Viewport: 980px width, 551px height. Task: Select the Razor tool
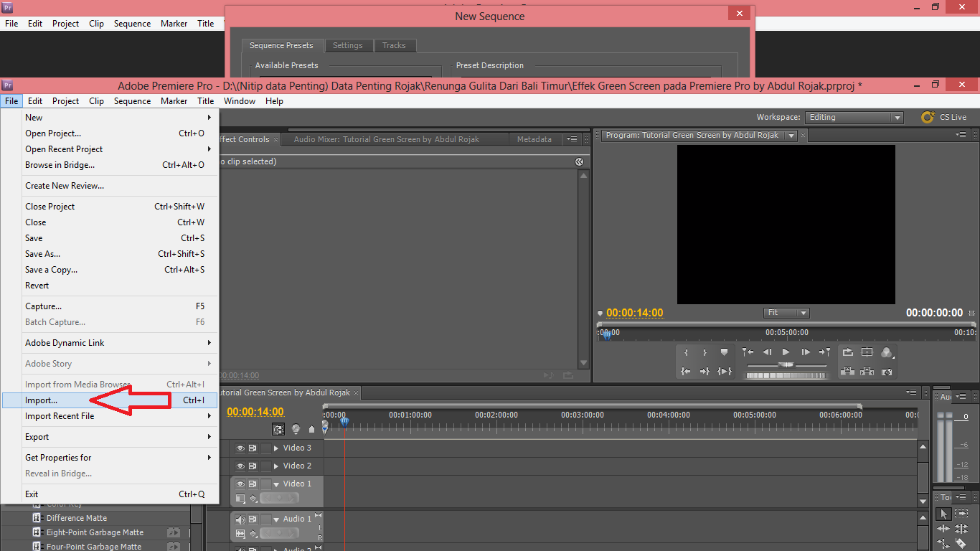tap(961, 544)
